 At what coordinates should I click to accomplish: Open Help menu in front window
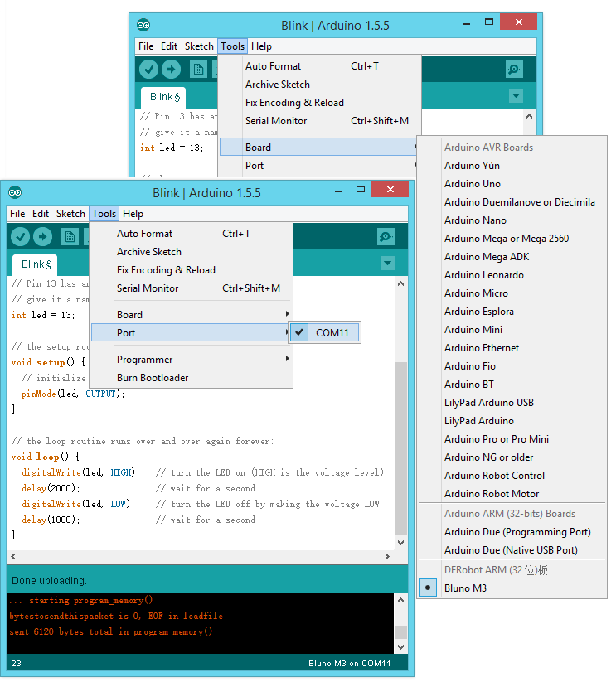(133, 214)
